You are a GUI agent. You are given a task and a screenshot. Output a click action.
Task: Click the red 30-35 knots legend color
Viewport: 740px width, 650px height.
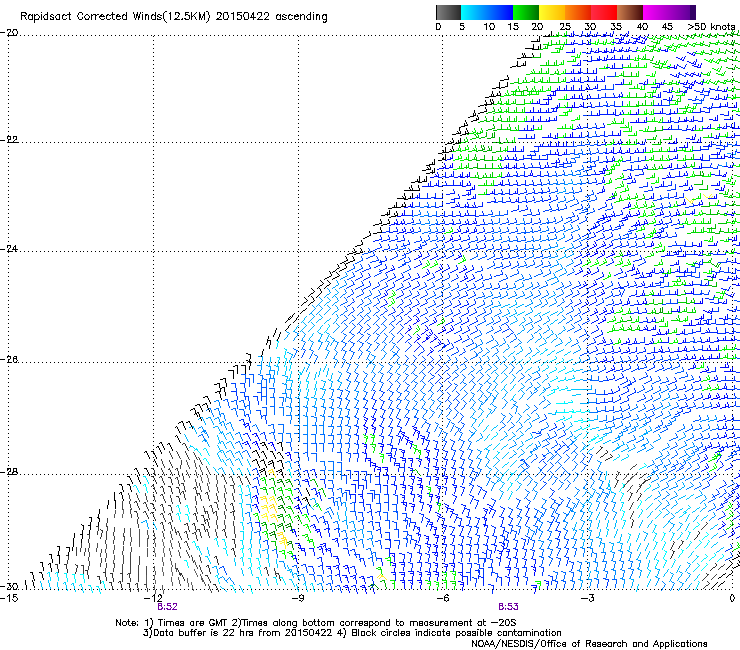604,12
